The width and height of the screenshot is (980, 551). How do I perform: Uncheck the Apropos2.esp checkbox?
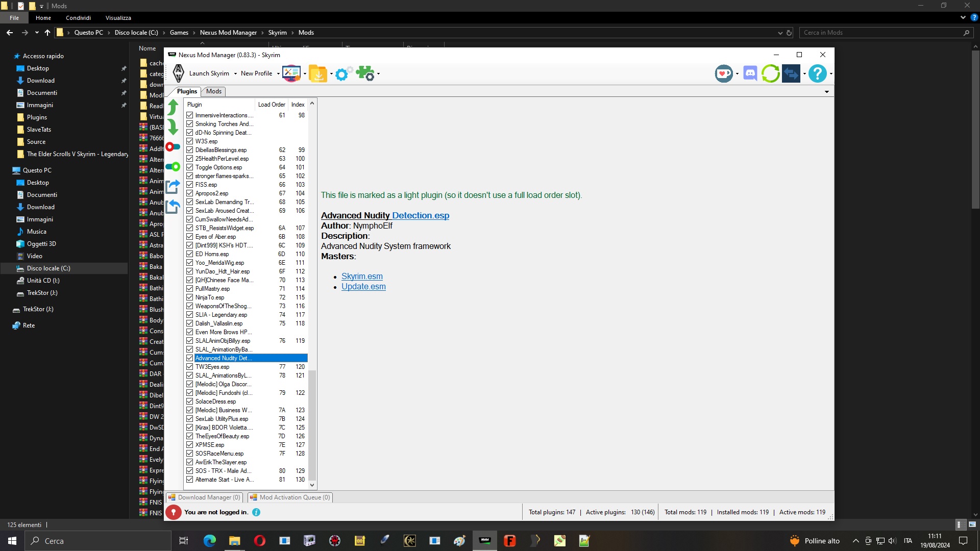coord(190,193)
